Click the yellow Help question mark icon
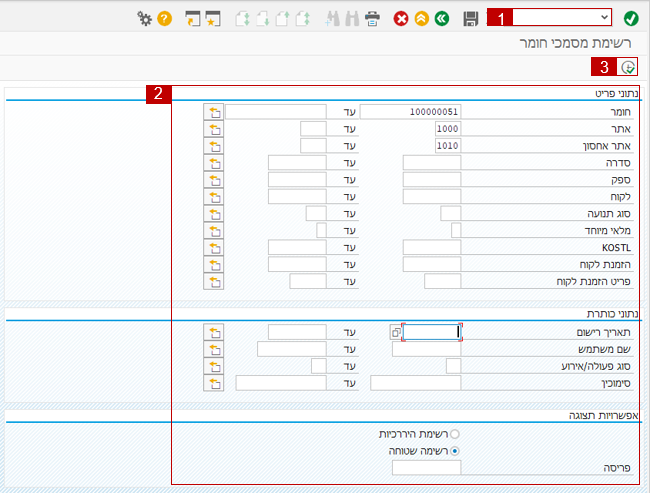The width and height of the screenshot is (650, 493). point(165,19)
